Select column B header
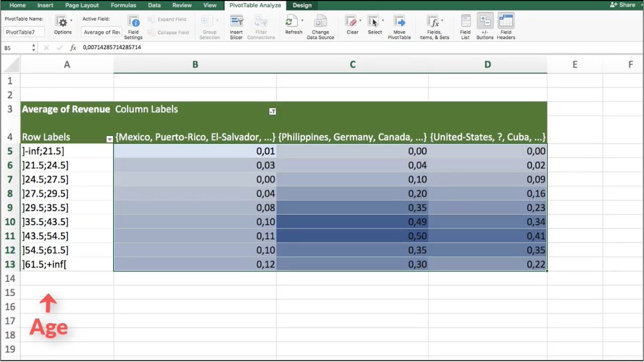The image size is (644, 362). (195, 64)
